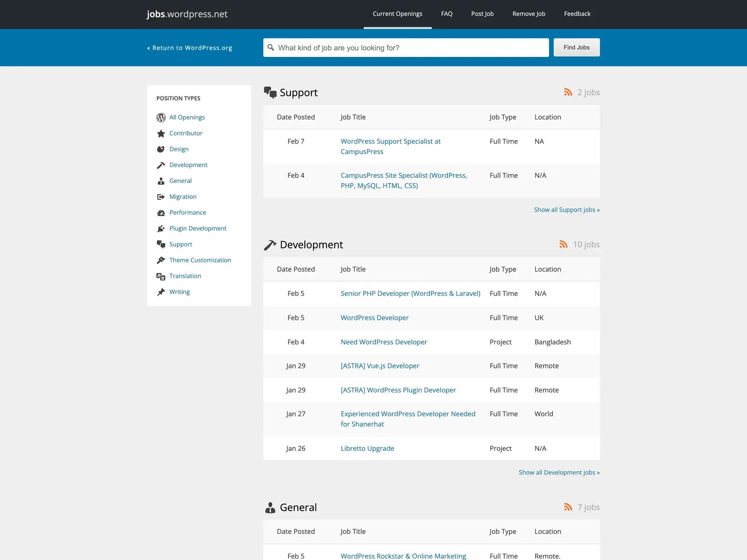Click the plug icon beside Plugin Development

click(x=161, y=229)
